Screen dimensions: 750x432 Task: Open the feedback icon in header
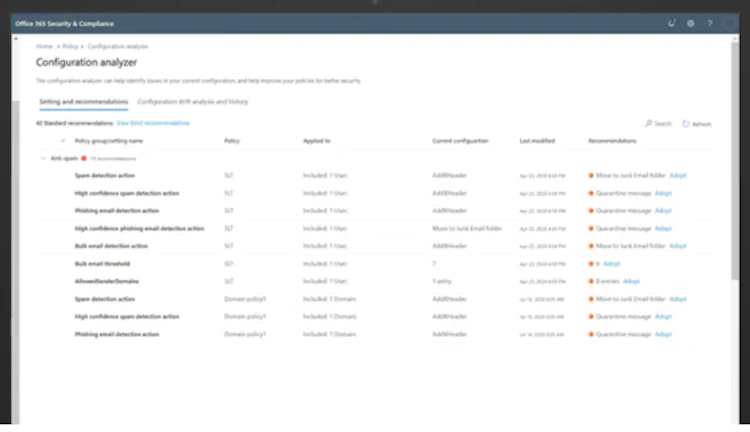pyautogui.click(x=672, y=22)
